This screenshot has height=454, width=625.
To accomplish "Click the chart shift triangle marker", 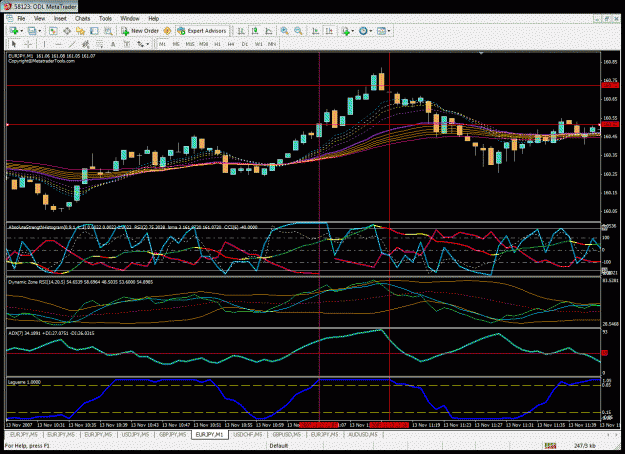I will tap(481, 53).
